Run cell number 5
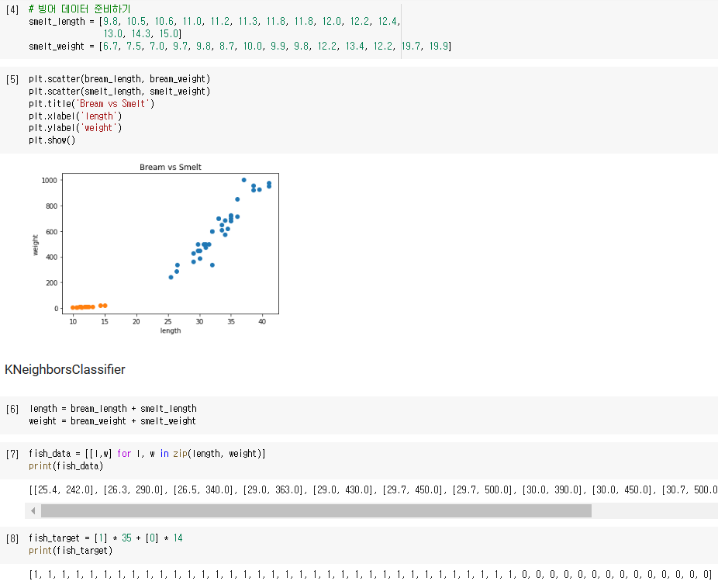 click(12, 80)
